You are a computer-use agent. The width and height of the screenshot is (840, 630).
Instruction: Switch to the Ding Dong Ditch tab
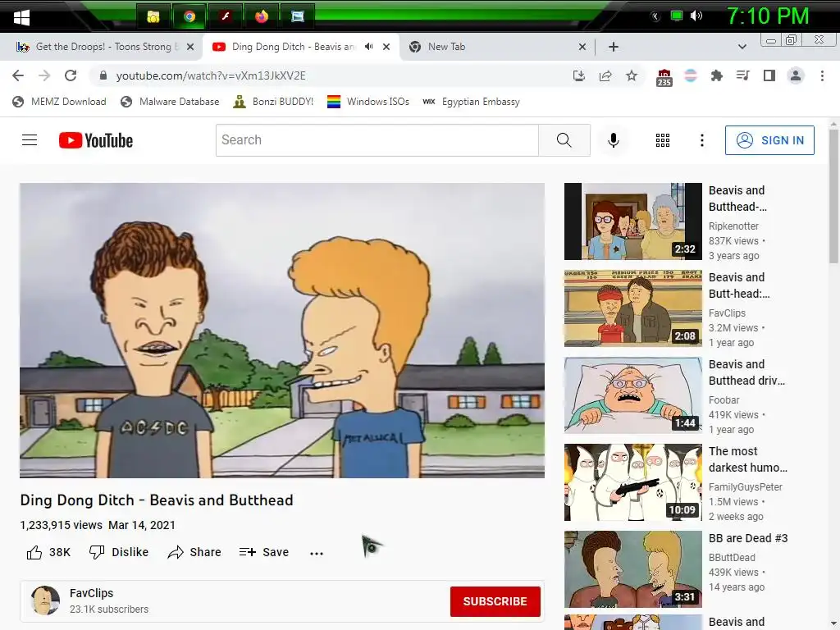292,47
